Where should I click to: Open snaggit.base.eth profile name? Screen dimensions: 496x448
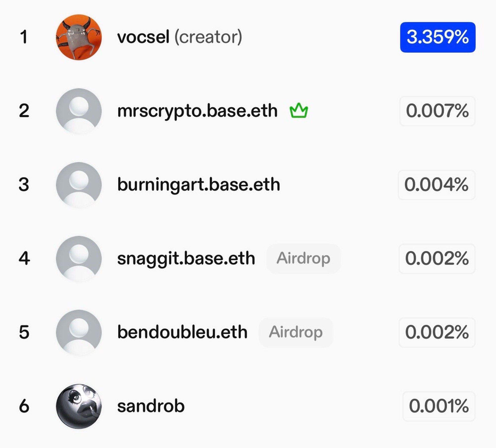click(x=186, y=259)
